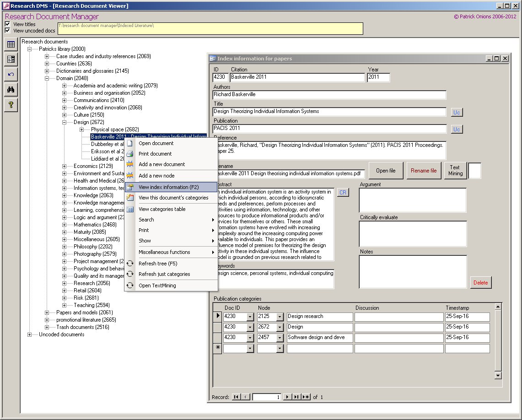Open Node dropdown showing 2457

click(280, 338)
